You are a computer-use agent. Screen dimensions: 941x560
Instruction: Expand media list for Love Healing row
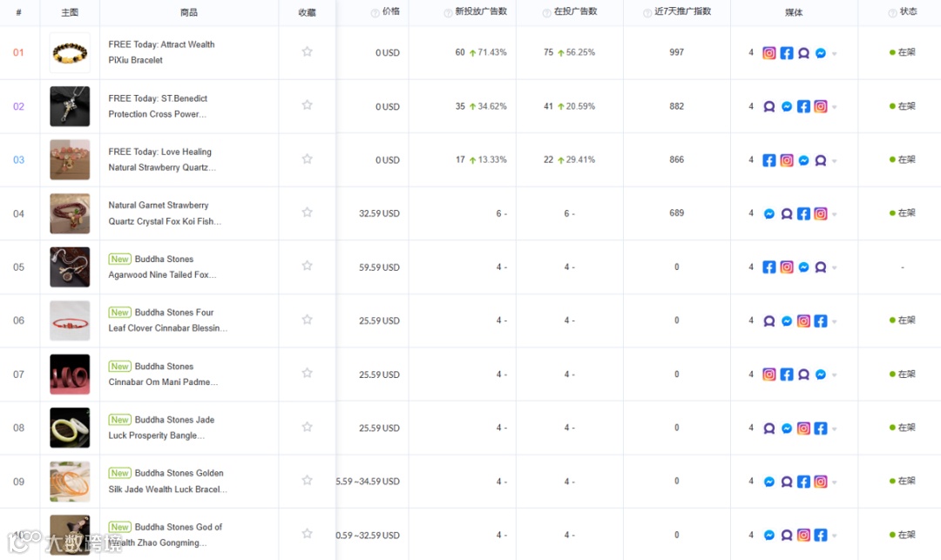coord(835,161)
